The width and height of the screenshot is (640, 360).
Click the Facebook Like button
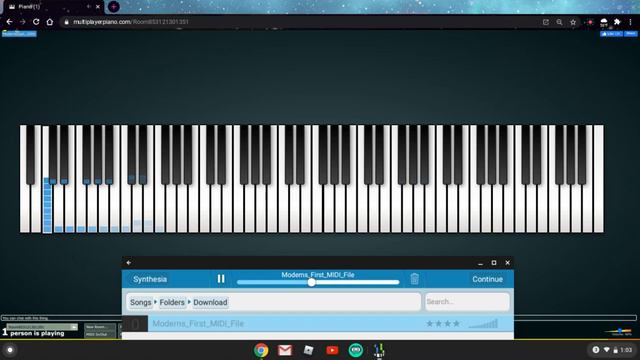[611, 34]
